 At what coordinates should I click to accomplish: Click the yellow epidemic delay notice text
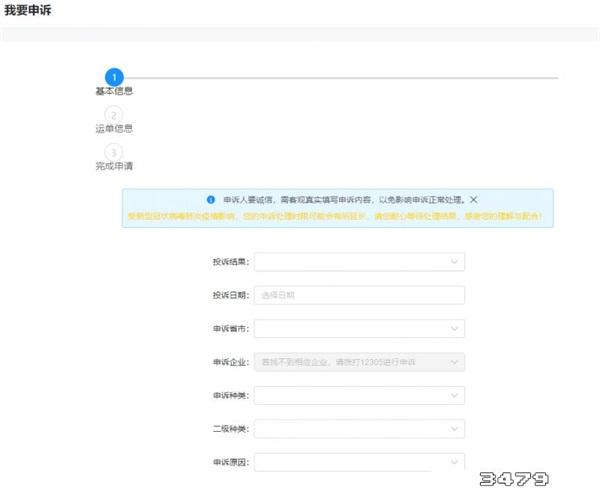[337, 216]
